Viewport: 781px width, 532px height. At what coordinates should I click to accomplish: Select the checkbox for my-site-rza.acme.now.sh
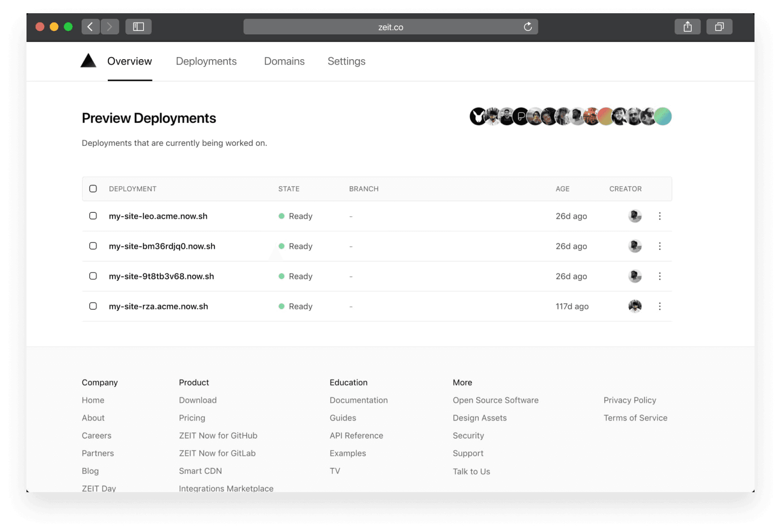click(93, 306)
